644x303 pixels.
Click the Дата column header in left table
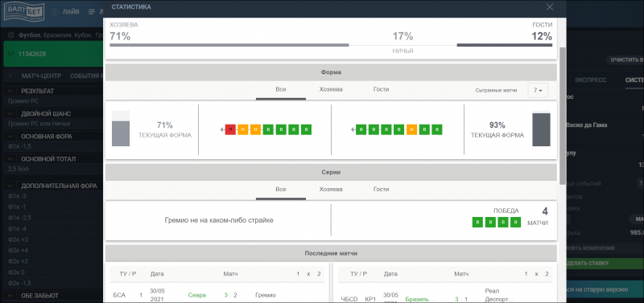(x=157, y=274)
